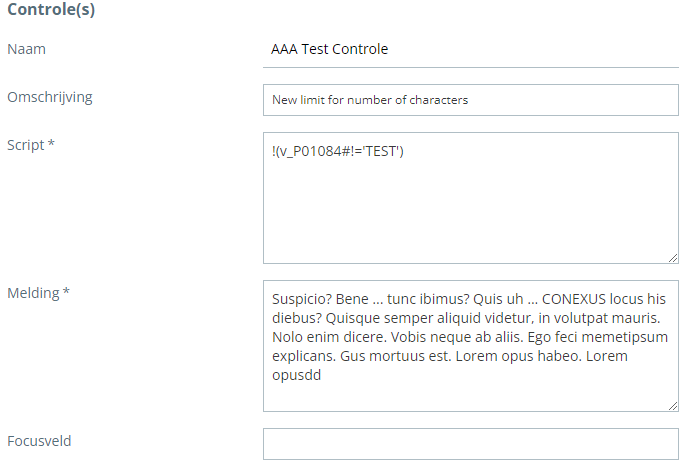Select the Script label text
This screenshot has height=466, width=685.
[25, 145]
